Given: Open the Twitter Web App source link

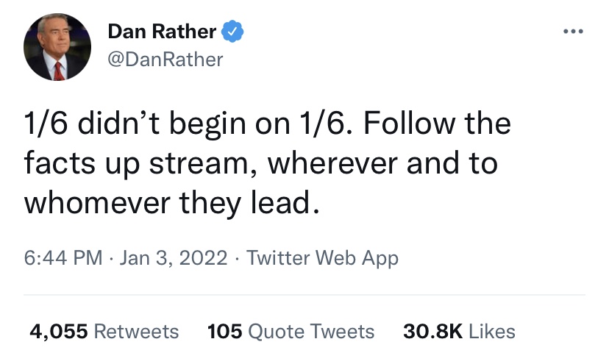Looking at the screenshot, I should tap(322, 258).
